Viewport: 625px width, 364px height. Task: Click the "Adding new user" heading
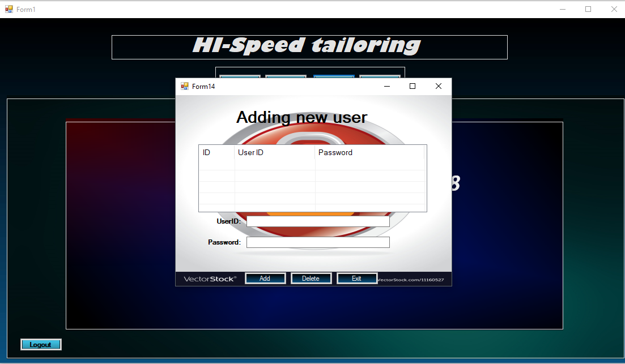click(301, 117)
